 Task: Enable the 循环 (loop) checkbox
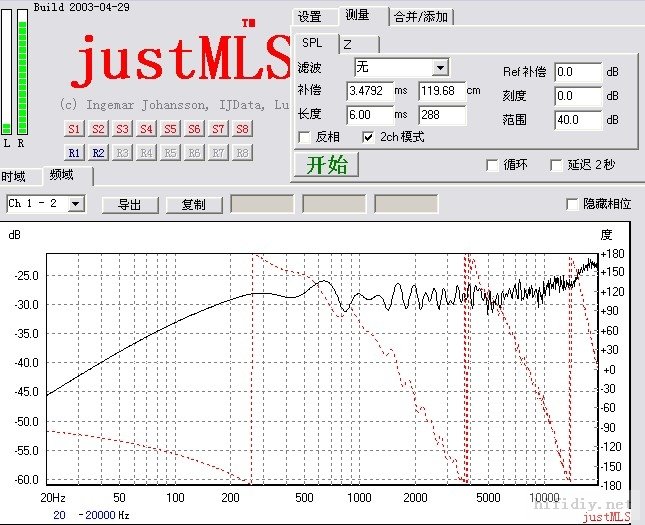point(492,165)
